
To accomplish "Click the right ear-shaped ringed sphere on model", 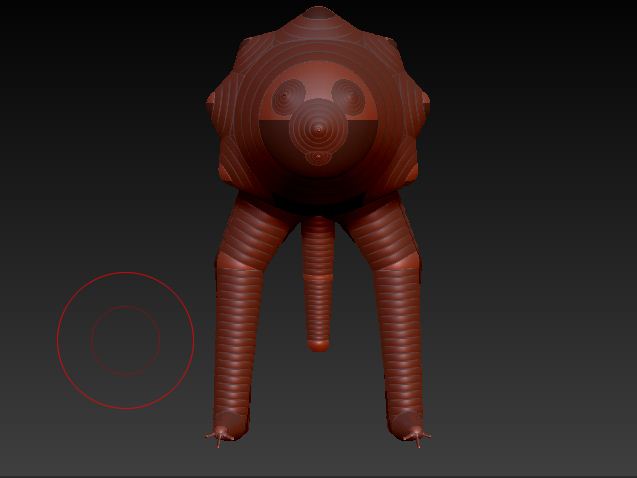I will (349, 97).
